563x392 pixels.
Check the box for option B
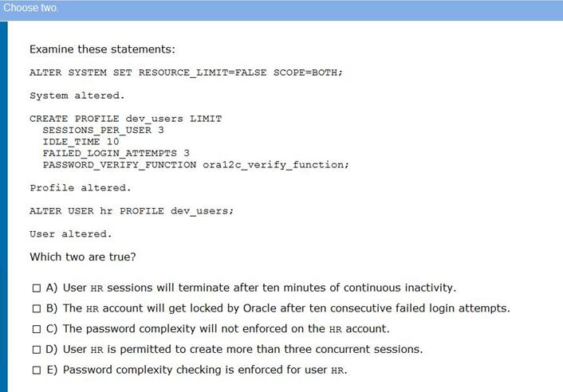click(37, 308)
